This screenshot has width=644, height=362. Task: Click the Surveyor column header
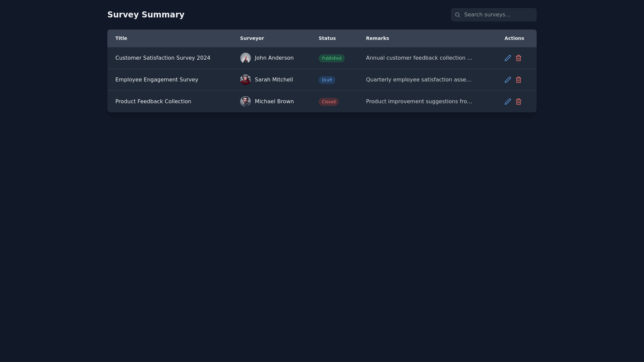click(x=252, y=38)
